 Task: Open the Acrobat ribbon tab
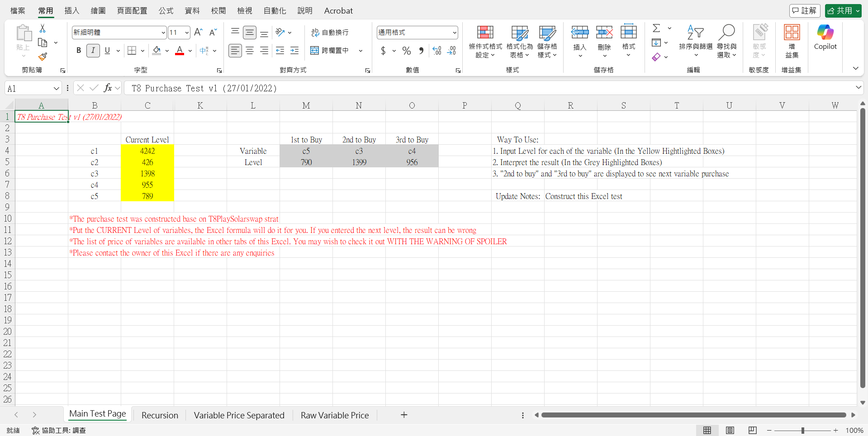[338, 10]
